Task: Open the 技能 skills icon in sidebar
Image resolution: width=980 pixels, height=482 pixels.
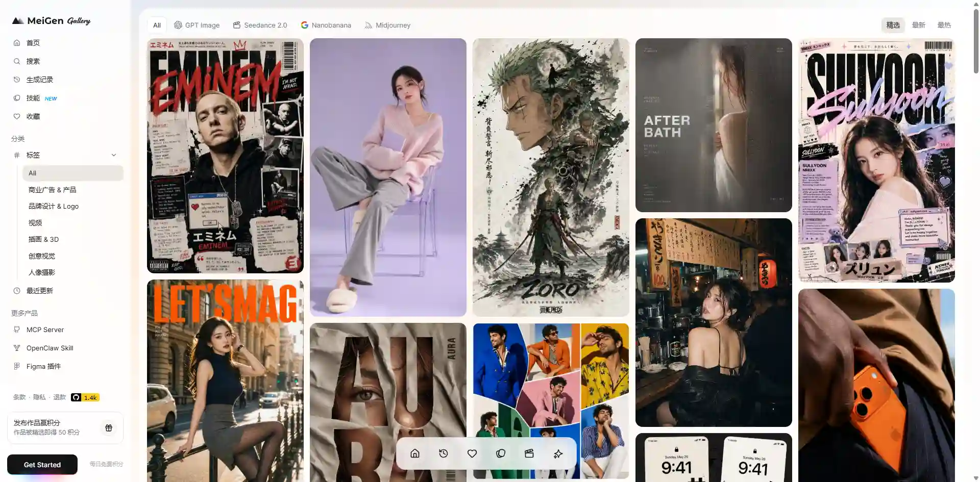Action: tap(17, 98)
